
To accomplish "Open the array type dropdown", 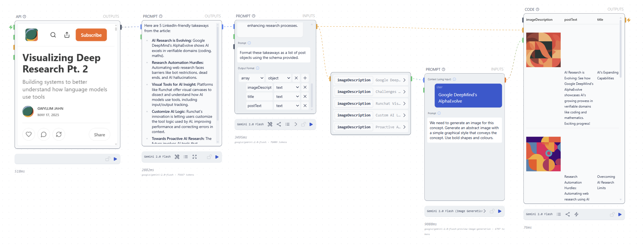I will (x=252, y=78).
